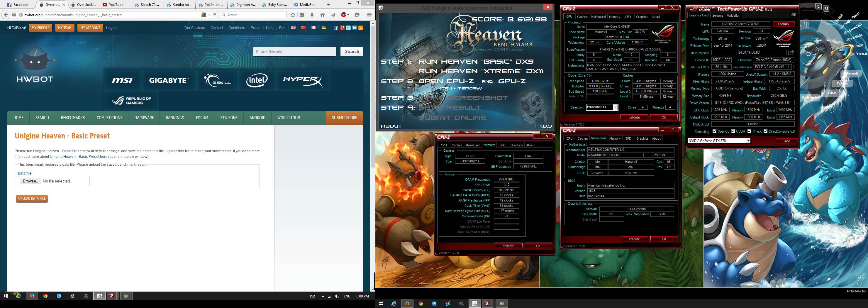Click the volume speaker tray icon

(337, 296)
